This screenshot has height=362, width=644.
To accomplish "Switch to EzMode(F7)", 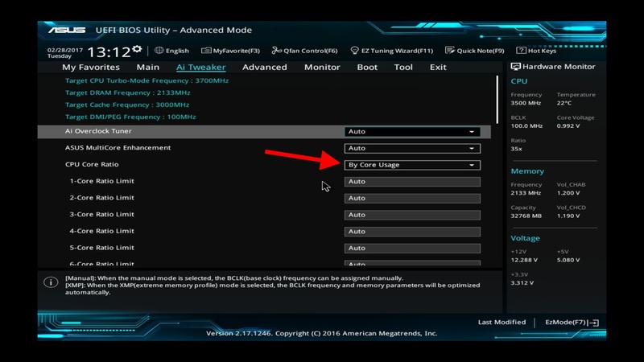I will coord(572,323).
